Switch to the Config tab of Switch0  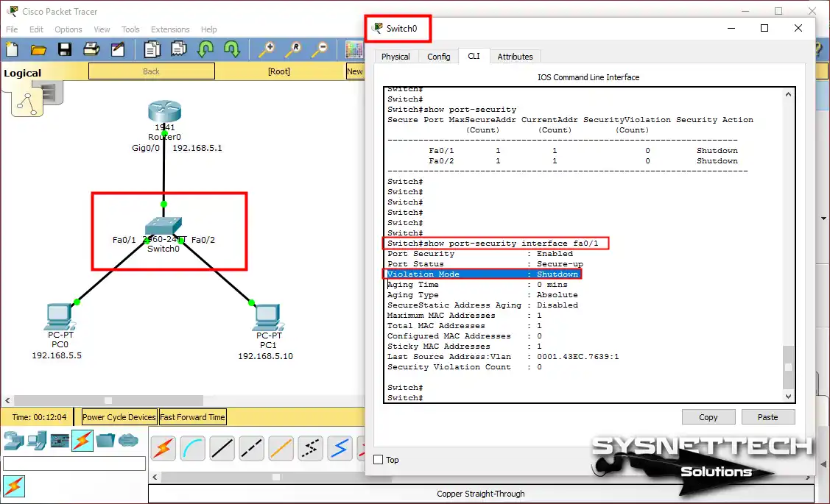[439, 56]
